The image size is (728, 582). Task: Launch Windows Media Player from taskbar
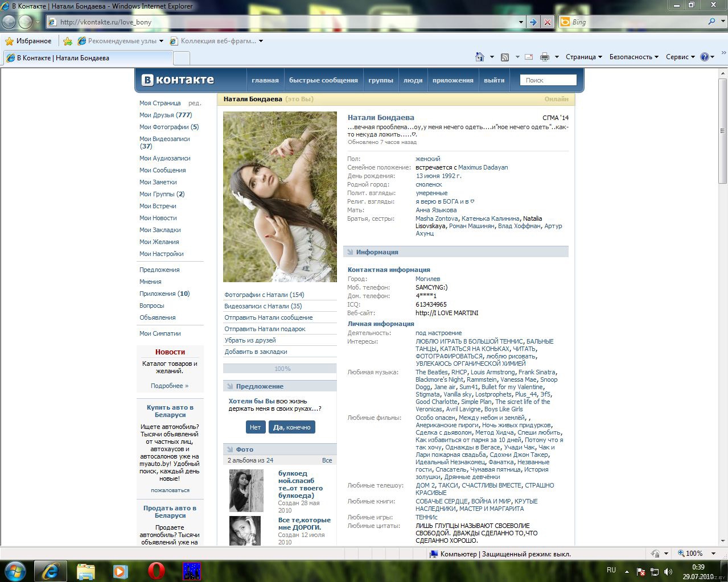click(120, 571)
